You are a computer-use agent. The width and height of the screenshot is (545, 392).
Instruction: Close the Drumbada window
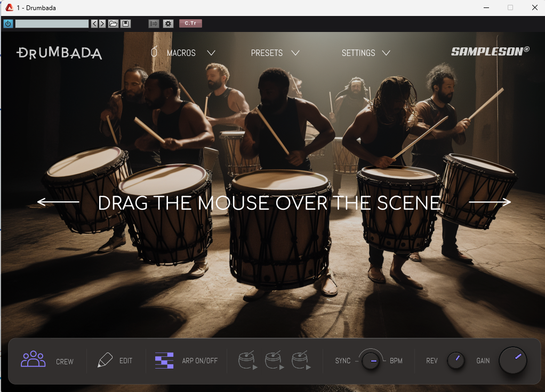point(535,7)
